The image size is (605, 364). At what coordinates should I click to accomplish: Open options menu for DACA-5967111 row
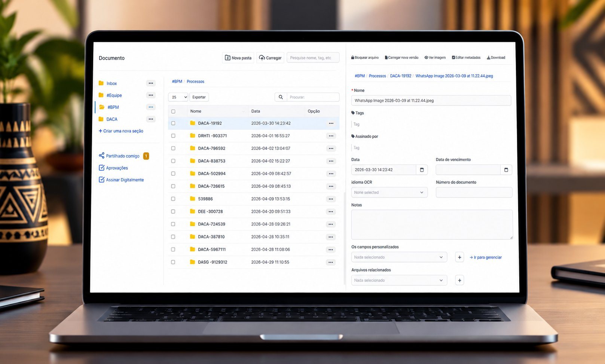click(x=331, y=250)
